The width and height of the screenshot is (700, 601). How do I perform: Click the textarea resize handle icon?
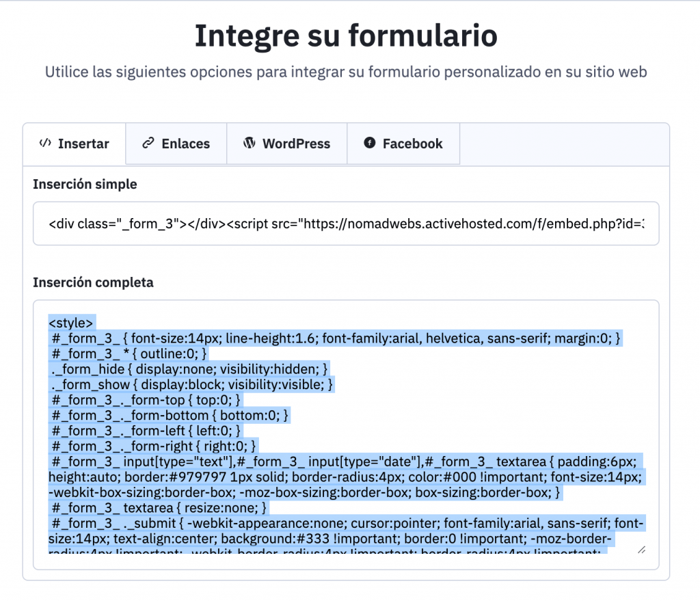641,550
